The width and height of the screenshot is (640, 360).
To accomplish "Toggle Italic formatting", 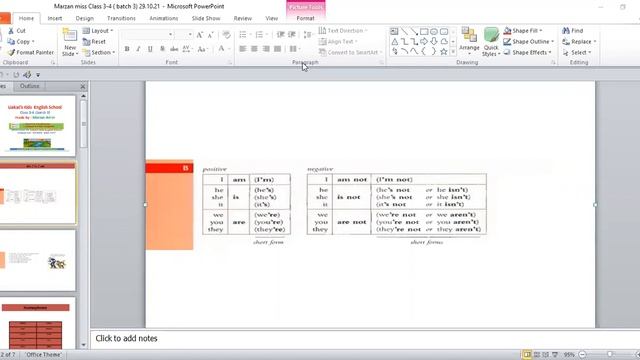I will [138, 49].
